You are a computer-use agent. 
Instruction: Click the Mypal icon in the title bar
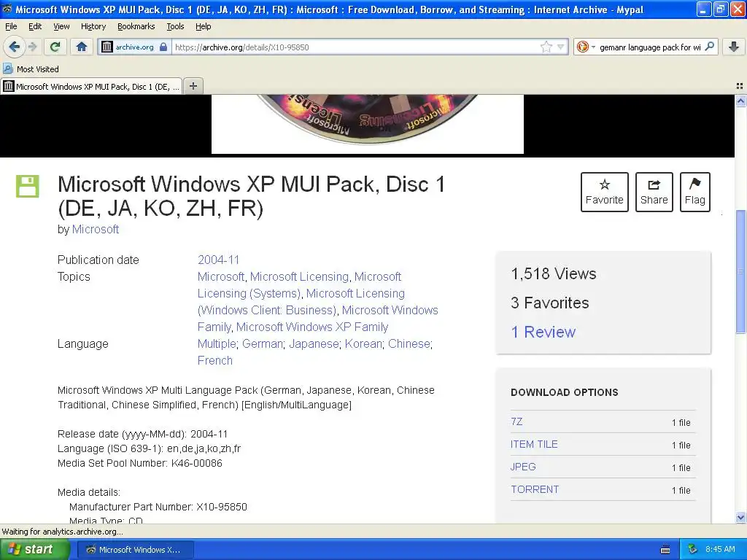click(7, 9)
